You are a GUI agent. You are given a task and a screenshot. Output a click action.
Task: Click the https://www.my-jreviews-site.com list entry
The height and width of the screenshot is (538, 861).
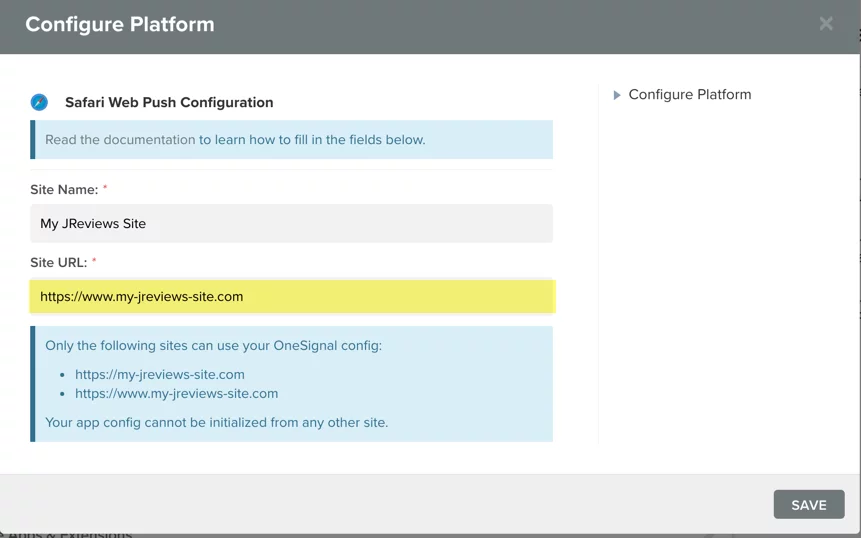[x=176, y=394]
